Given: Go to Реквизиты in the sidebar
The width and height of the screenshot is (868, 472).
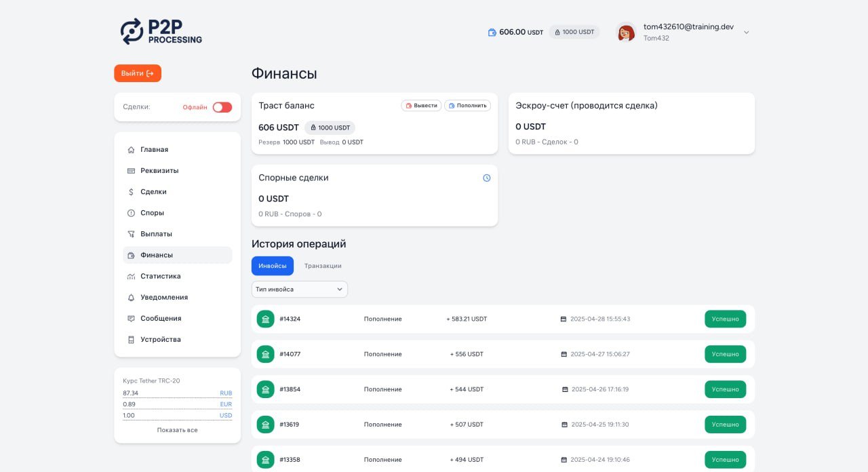Looking at the screenshot, I should 159,170.
